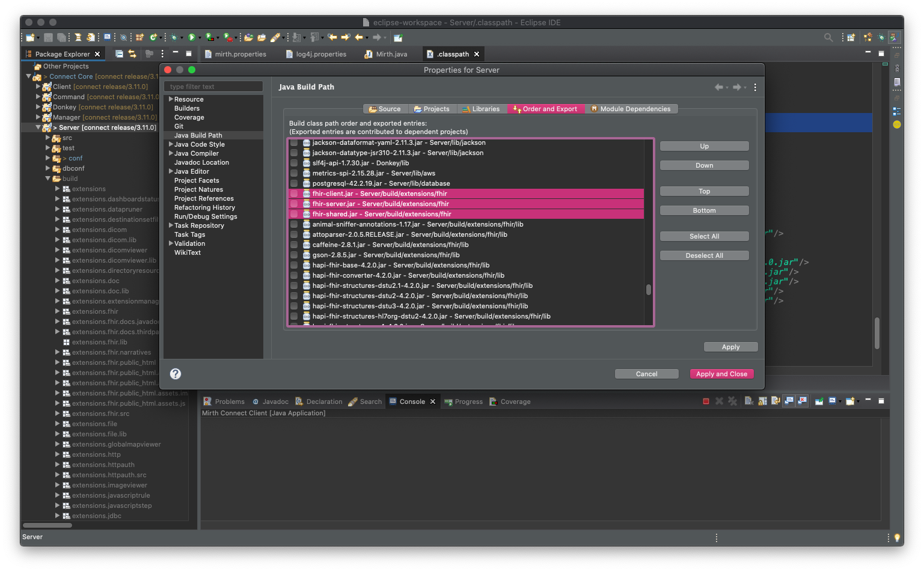Screen dimensions: 924x571
Task: Click the Cancel button in dialog
Action: (646, 374)
